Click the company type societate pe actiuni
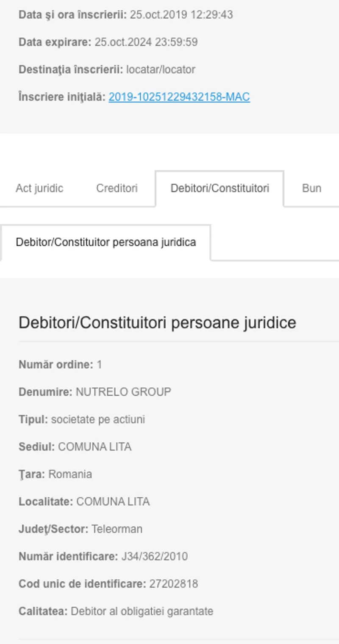Screen dimensions: 339x644 point(98,419)
